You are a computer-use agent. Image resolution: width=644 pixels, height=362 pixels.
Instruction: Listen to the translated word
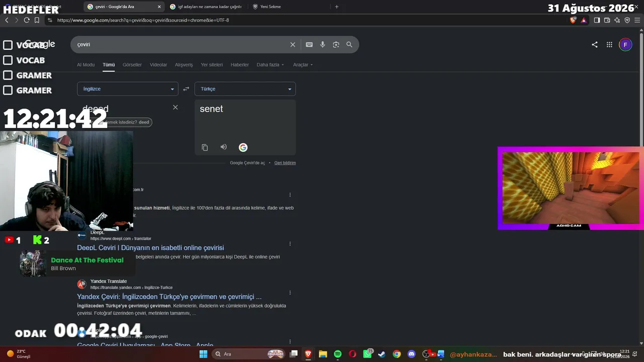click(x=224, y=147)
